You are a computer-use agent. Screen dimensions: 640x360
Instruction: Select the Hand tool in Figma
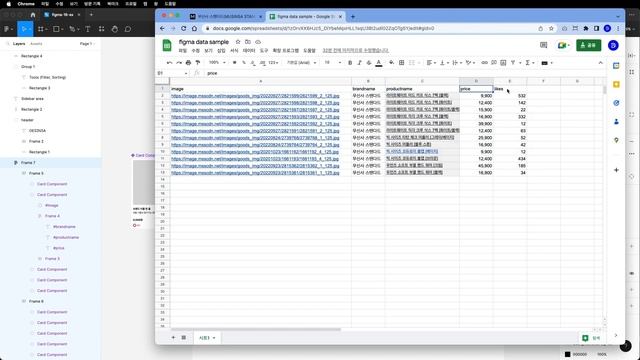[x=115, y=29]
